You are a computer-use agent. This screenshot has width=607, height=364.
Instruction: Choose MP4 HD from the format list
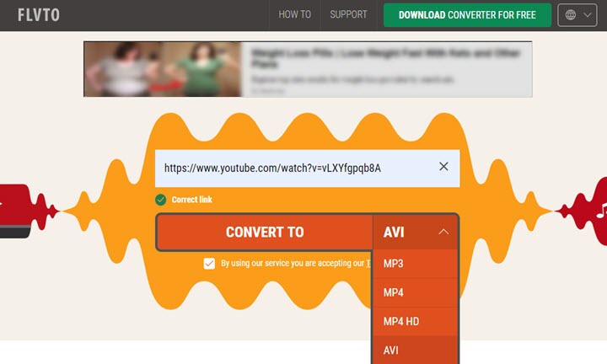pos(415,322)
